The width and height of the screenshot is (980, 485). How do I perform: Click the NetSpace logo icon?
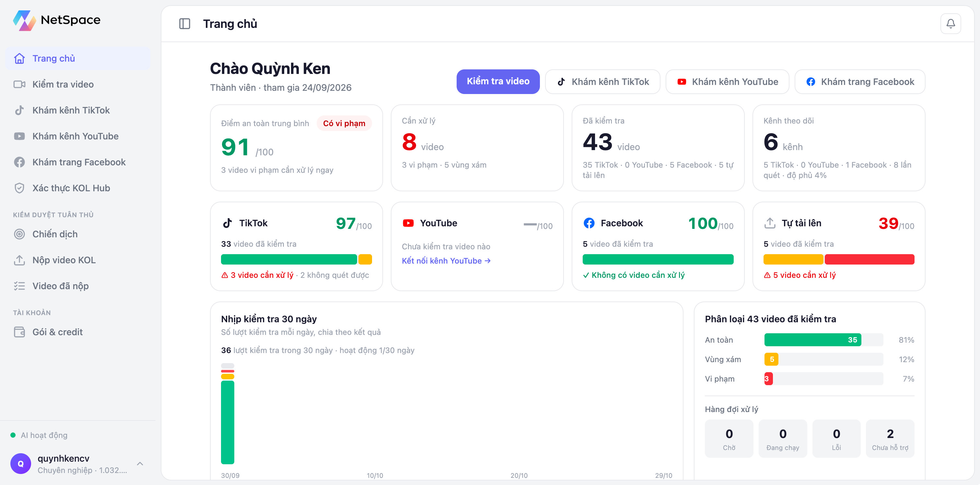(x=24, y=20)
